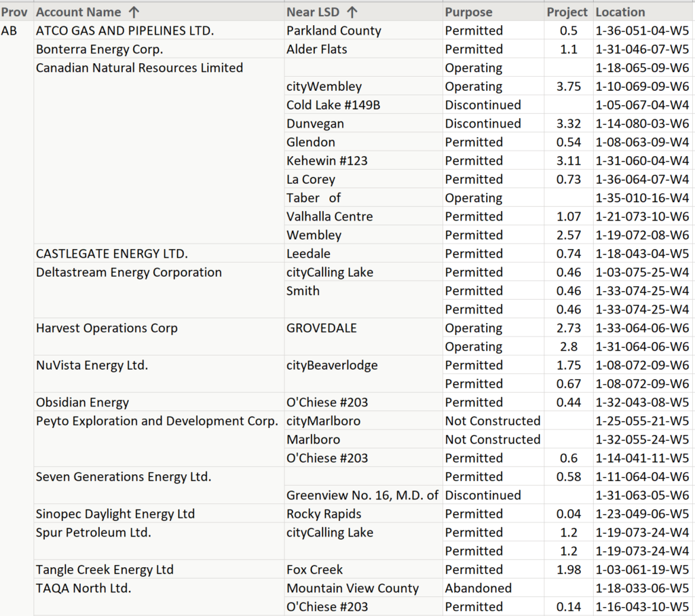Select project value 0.04

(569, 514)
